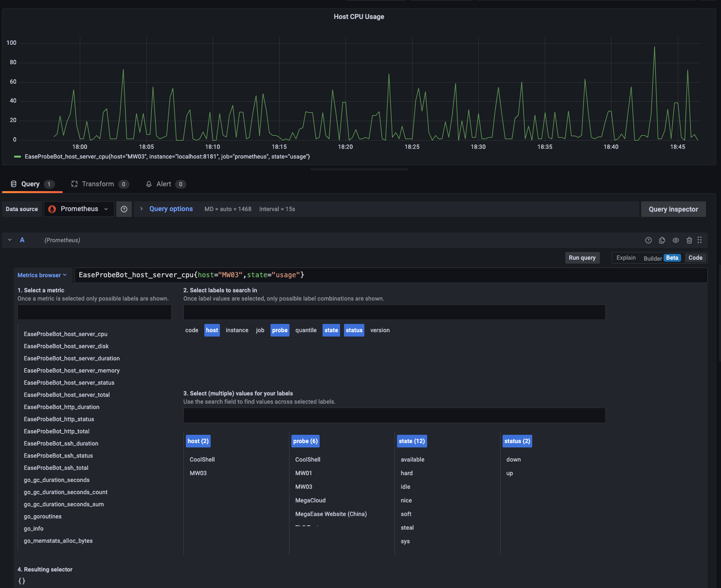Select state value steal
The width and height of the screenshot is (721, 588).
click(x=407, y=528)
